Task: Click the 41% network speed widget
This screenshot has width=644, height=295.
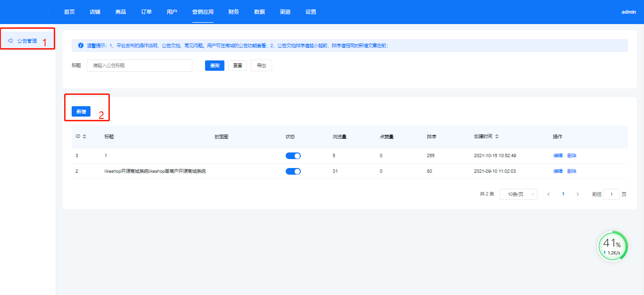Action: [x=612, y=246]
